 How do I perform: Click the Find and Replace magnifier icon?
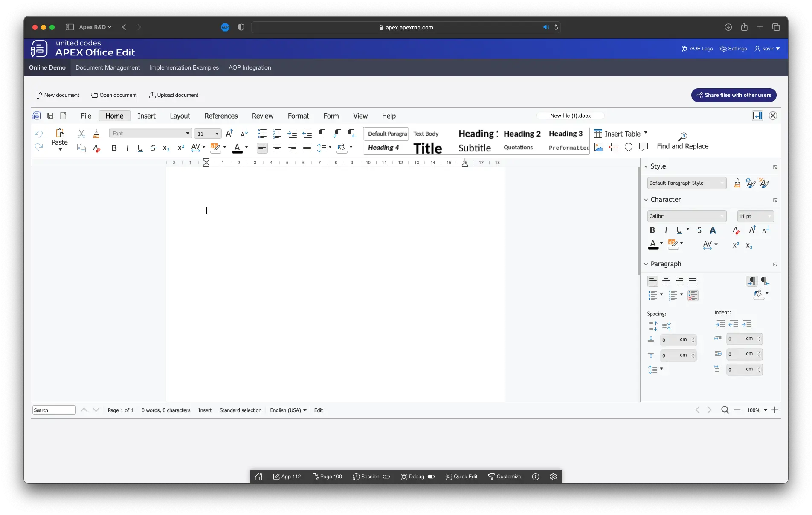682,137
